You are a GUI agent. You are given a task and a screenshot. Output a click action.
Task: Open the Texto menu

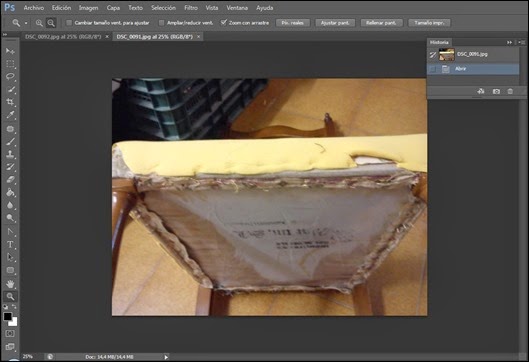coord(135,8)
